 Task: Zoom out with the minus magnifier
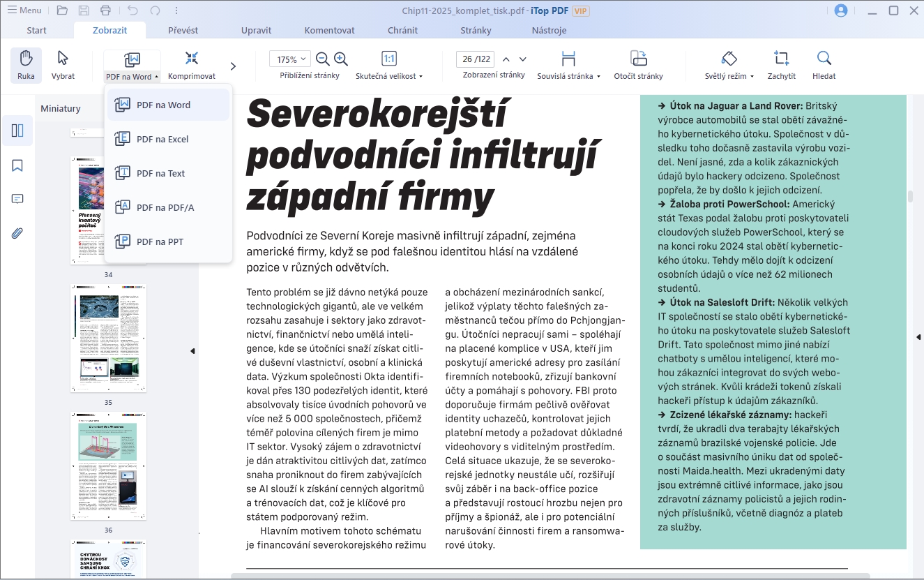322,59
